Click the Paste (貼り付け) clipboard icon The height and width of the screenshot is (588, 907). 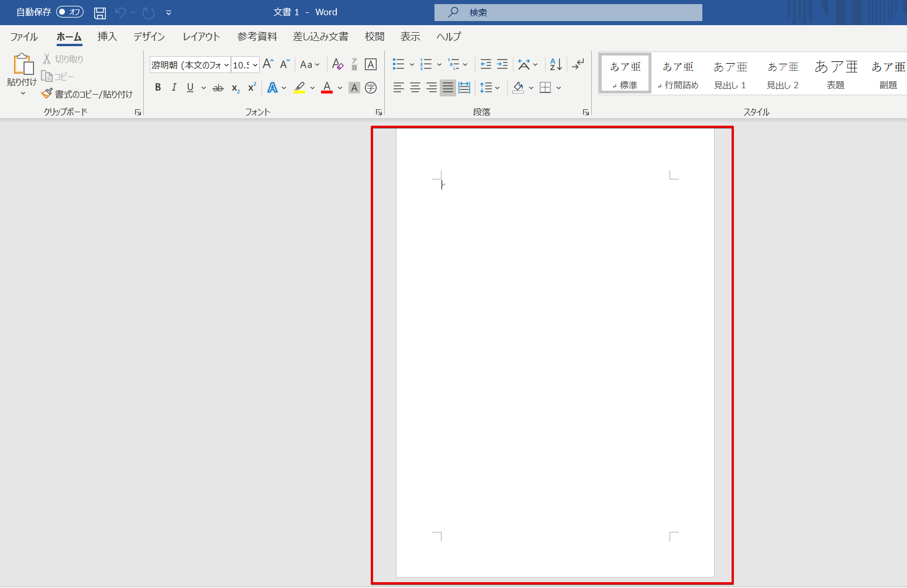click(22, 64)
